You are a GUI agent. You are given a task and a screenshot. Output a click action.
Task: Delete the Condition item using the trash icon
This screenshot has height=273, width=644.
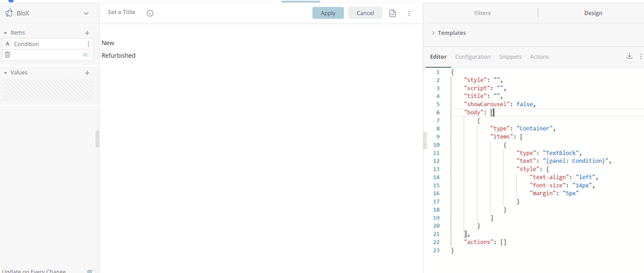pyautogui.click(x=8, y=55)
